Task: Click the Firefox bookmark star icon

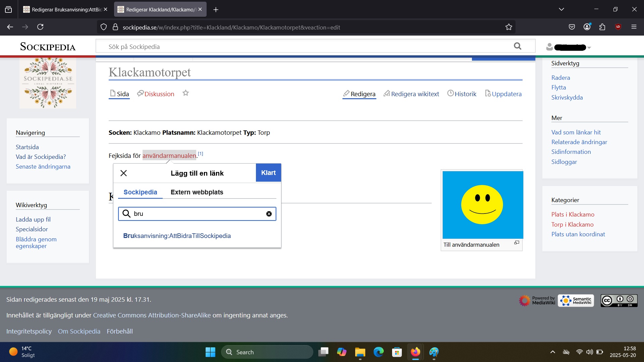Action: pyautogui.click(x=509, y=27)
